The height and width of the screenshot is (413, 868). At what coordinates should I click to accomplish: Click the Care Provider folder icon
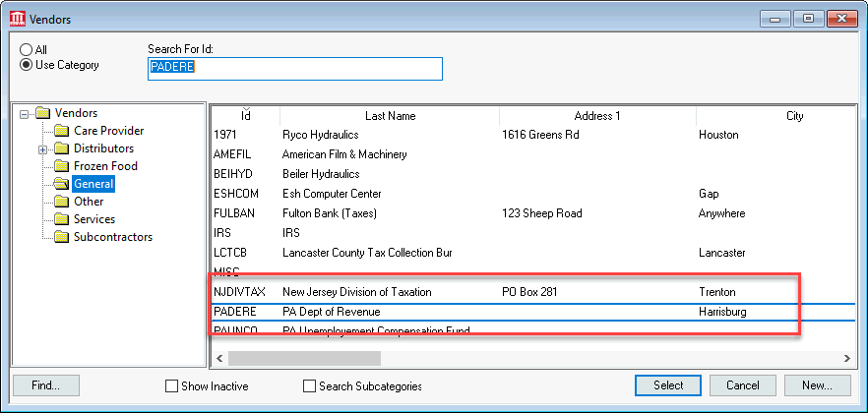tap(61, 131)
